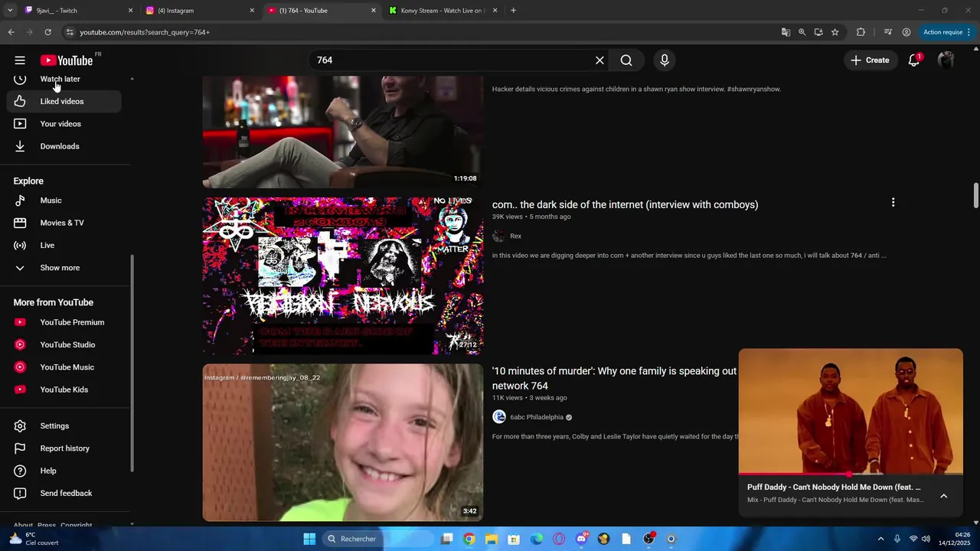Click the Action requise button

coord(947,32)
